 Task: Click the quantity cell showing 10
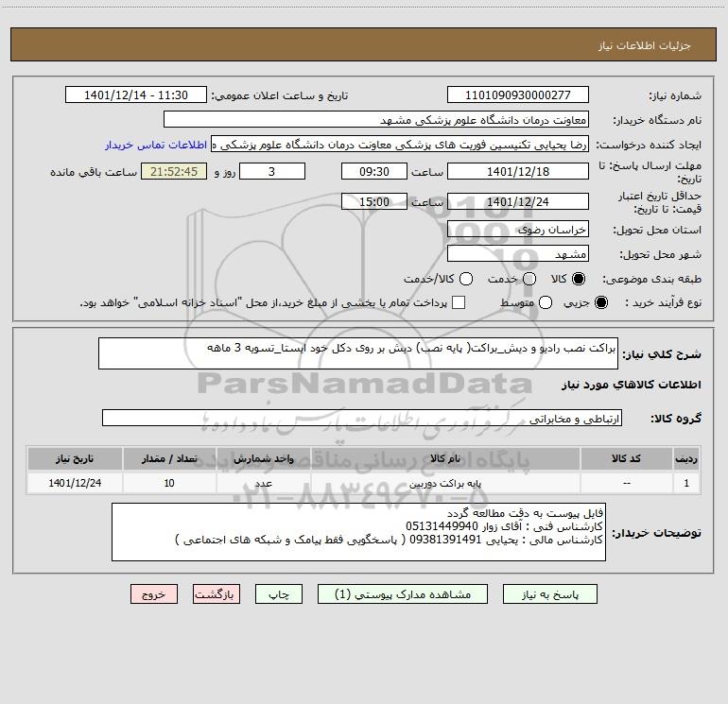[x=169, y=483]
